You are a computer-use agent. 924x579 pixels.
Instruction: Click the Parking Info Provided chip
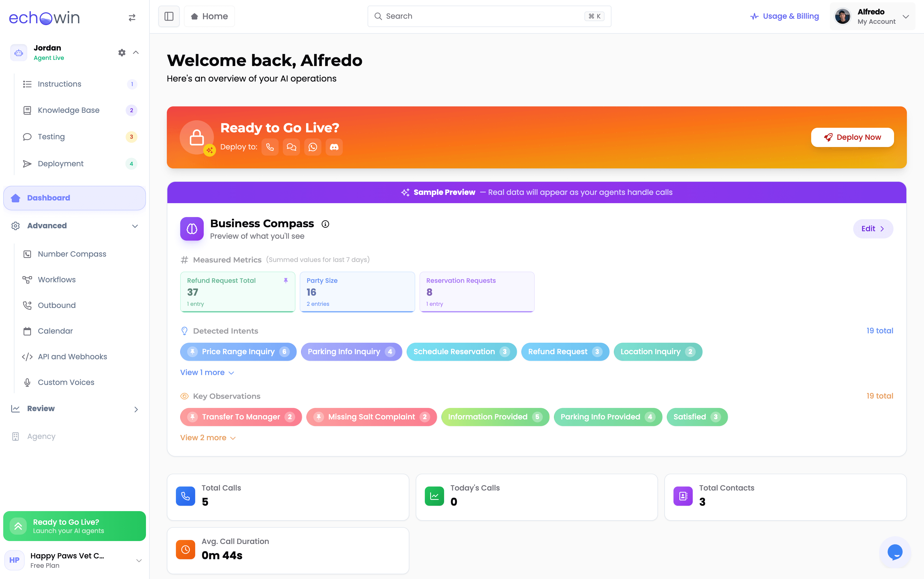pos(608,417)
